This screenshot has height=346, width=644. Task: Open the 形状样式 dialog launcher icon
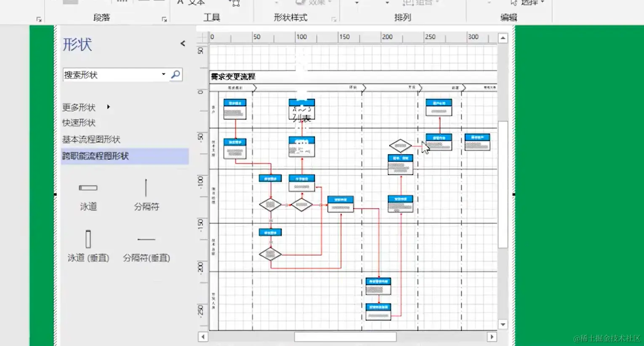point(335,19)
